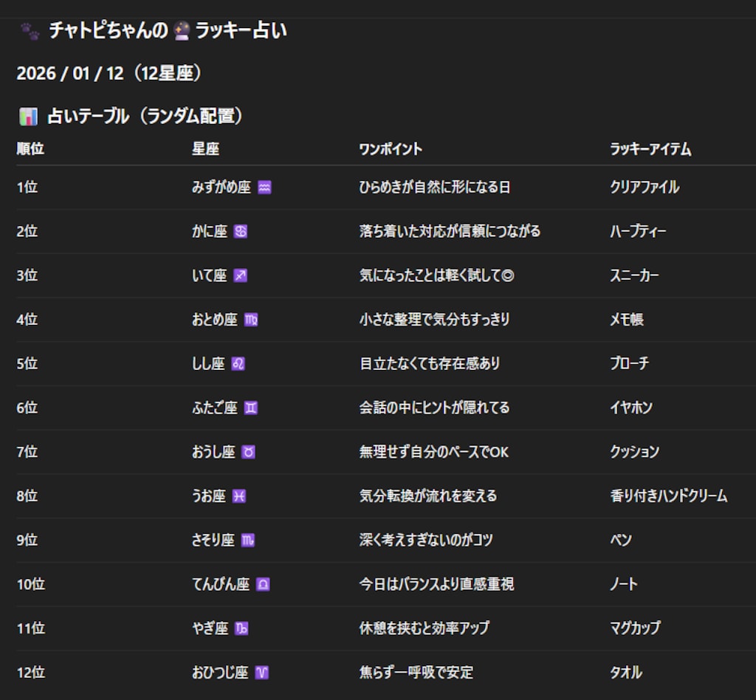The height and width of the screenshot is (700, 756).
Task: Click the ラッキーアイテム column header
Action: coord(650,149)
